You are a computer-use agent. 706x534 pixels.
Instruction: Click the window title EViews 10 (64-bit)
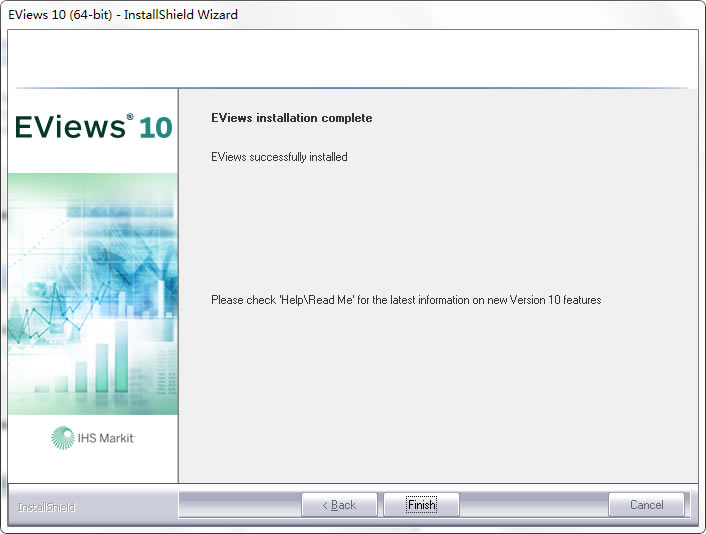60,14
